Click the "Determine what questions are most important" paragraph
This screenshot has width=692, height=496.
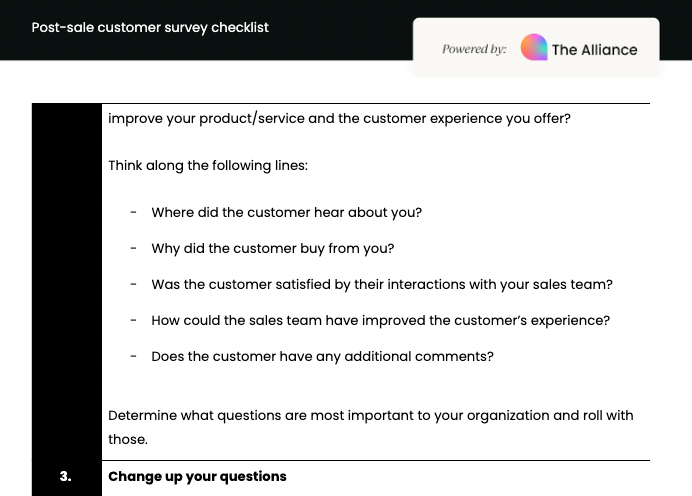click(x=370, y=415)
